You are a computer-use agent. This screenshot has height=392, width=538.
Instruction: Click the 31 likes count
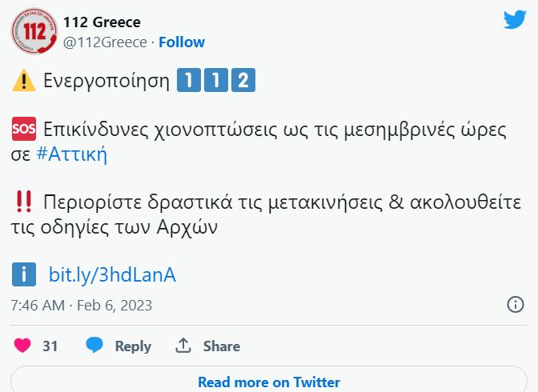click(50, 346)
